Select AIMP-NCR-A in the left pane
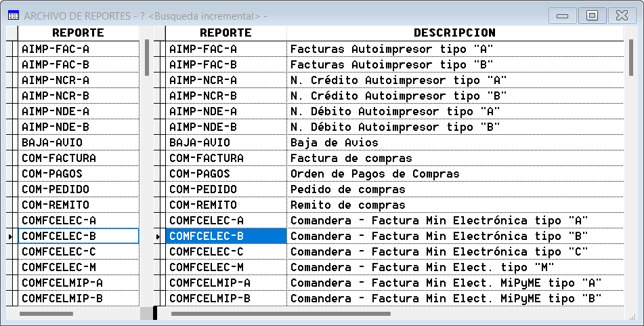 pyautogui.click(x=79, y=80)
